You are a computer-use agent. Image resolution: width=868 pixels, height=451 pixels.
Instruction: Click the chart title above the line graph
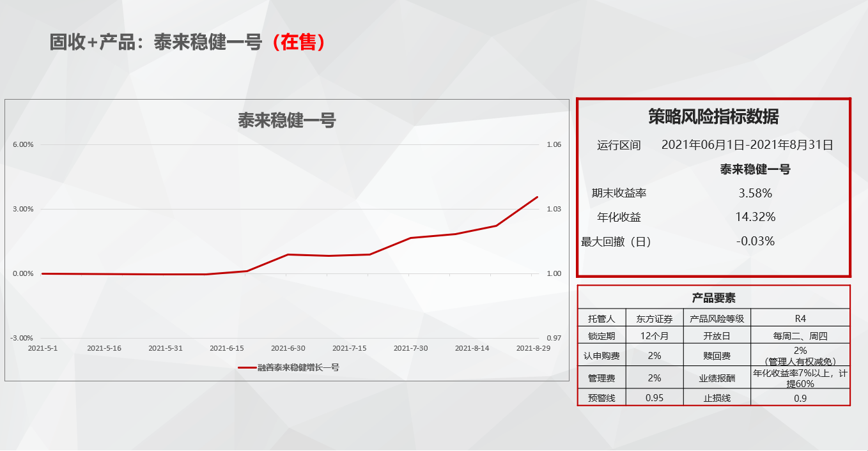point(287,120)
